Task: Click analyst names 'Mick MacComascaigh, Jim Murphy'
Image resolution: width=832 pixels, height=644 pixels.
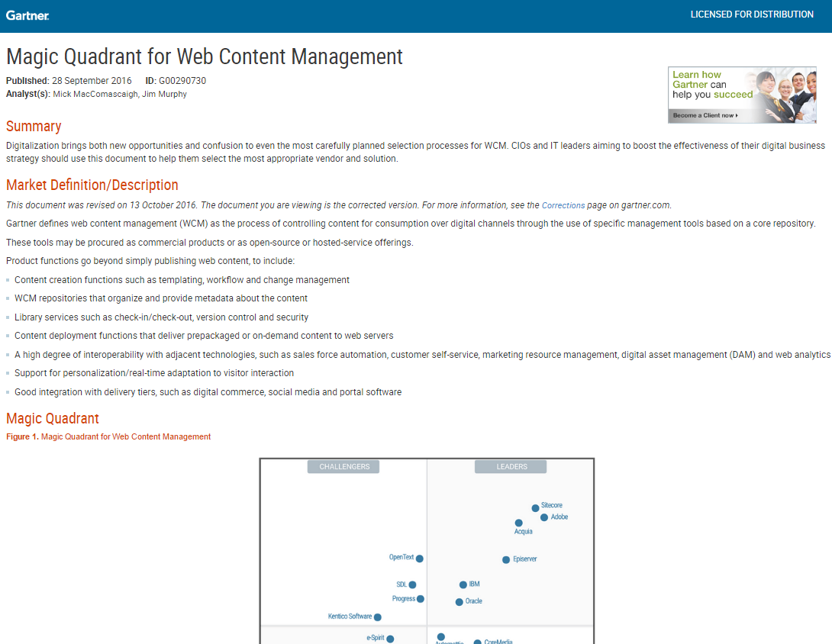Action: pos(120,94)
